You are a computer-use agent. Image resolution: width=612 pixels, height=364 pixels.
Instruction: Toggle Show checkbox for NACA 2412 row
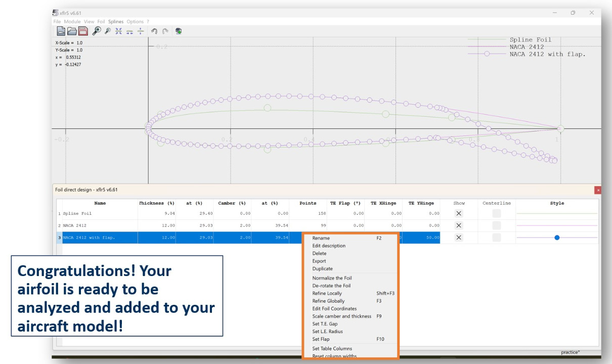click(459, 225)
